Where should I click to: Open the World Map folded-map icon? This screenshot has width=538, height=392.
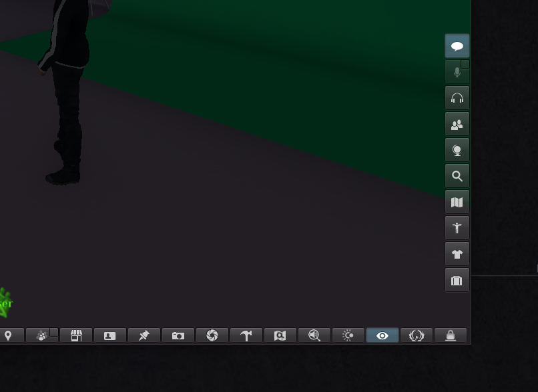pyautogui.click(x=457, y=202)
